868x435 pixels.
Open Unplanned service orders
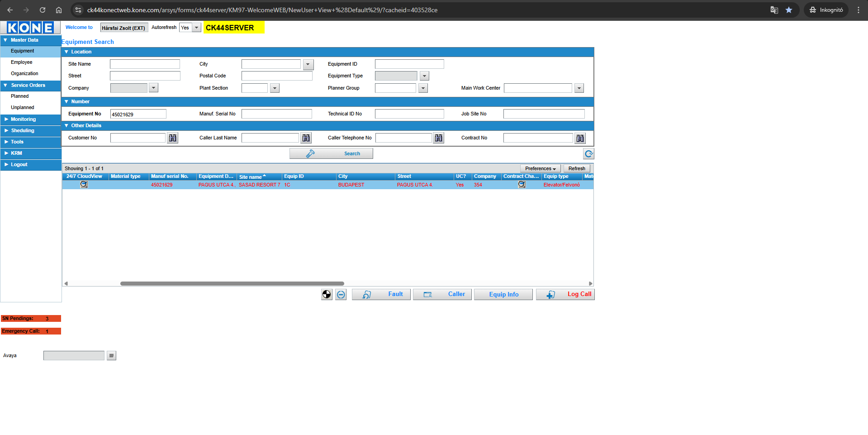[23, 108]
